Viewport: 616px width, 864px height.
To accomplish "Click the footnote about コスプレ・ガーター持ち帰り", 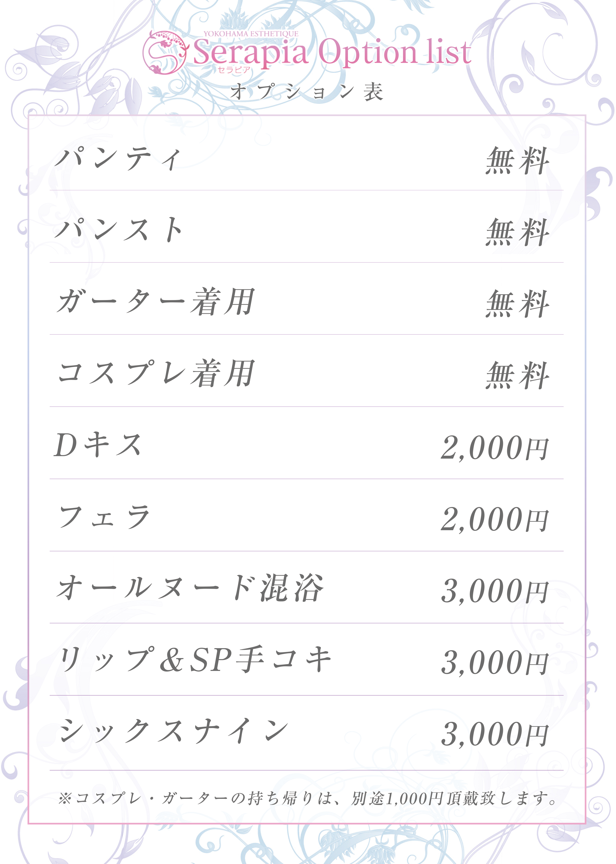I will (x=308, y=798).
